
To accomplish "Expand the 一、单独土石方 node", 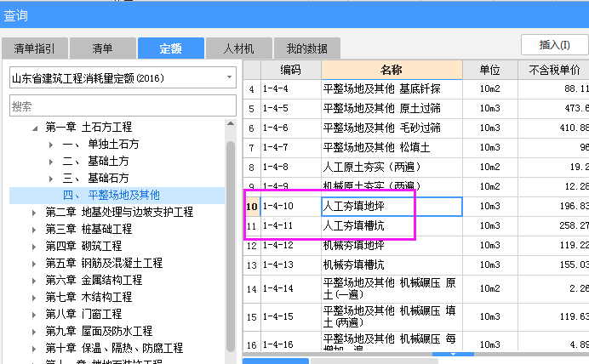I will (x=51, y=145).
